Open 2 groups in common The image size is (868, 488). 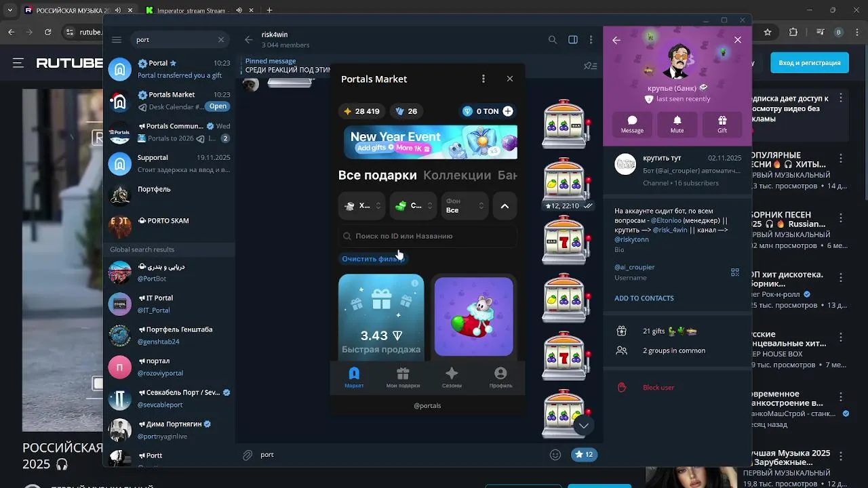click(677, 350)
